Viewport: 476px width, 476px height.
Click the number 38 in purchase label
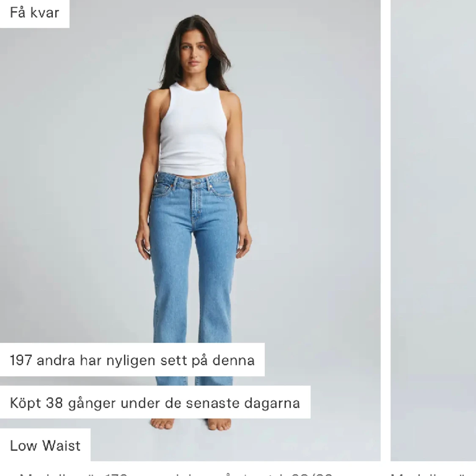click(x=54, y=403)
